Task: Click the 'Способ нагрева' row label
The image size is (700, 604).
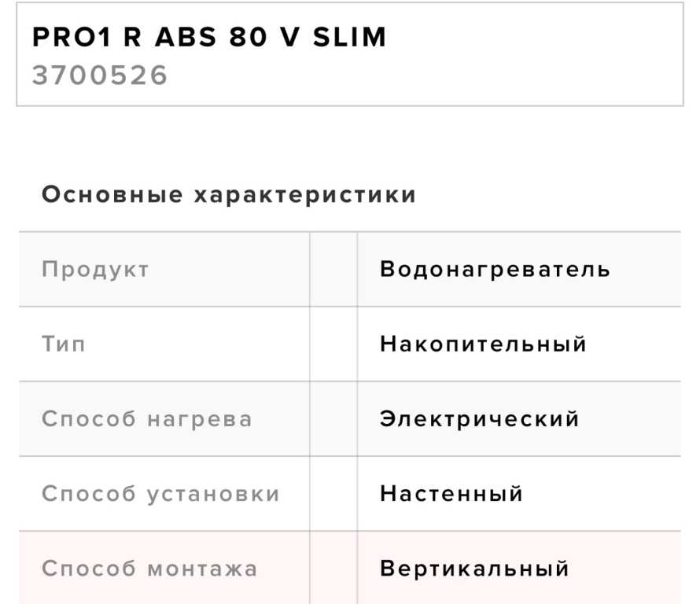Action: [x=147, y=418]
